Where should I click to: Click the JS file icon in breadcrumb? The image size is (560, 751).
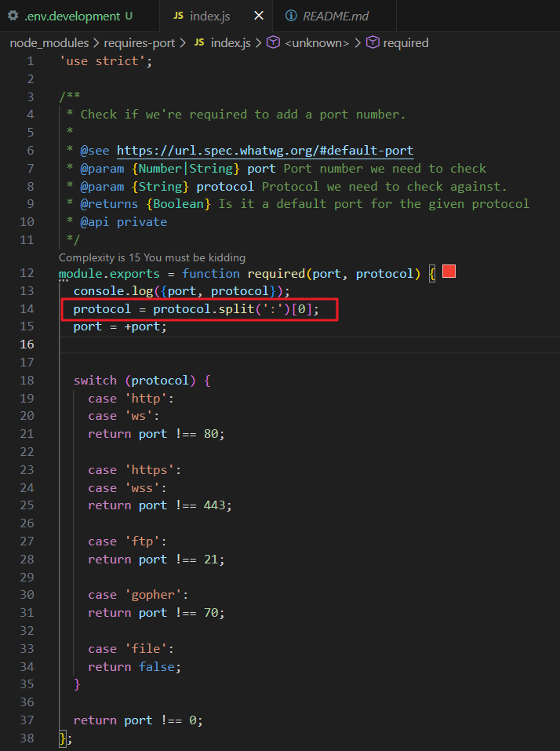click(199, 42)
